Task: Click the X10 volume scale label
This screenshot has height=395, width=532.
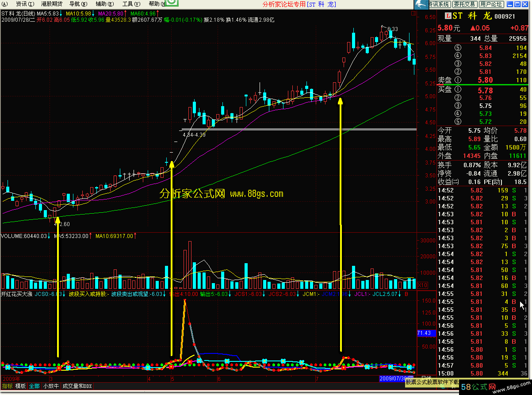Action: click(423, 285)
